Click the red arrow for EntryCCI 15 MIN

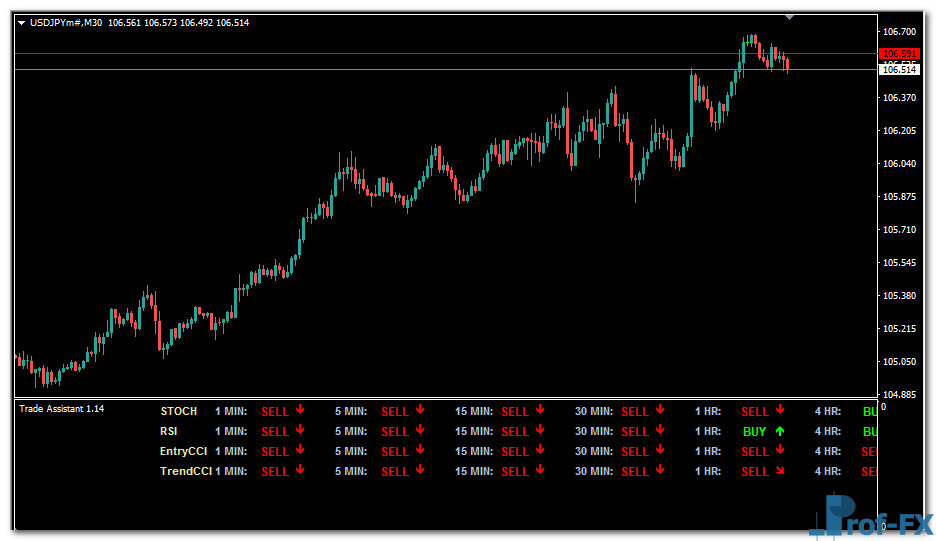[540, 451]
